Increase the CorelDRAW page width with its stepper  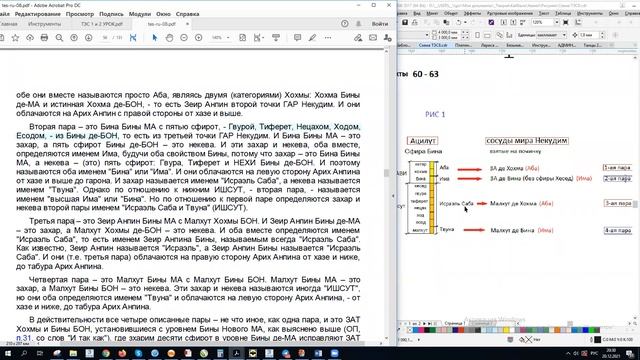[x=464, y=31]
